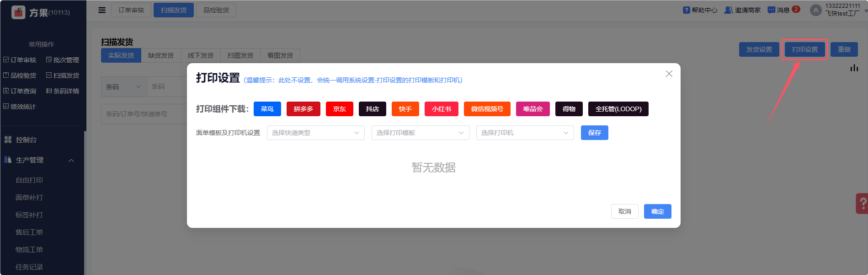Select the 缺货发货 tab

point(161,55)
